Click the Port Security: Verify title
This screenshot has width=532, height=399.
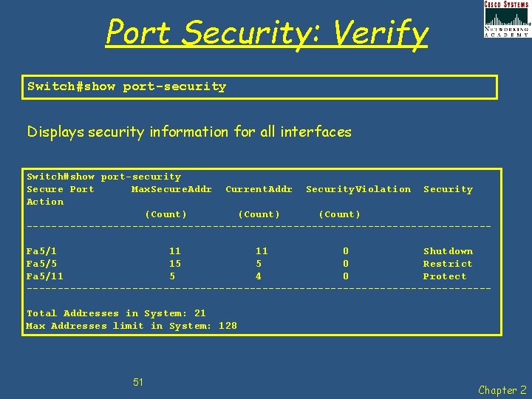click(267, 33)
